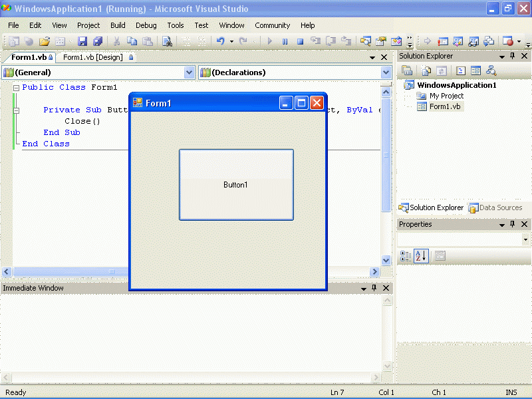The width and height of the screenshot is (532, 399).
Task: Open the Debug menu
Action: pyautogui.click(x=146, y=25)
